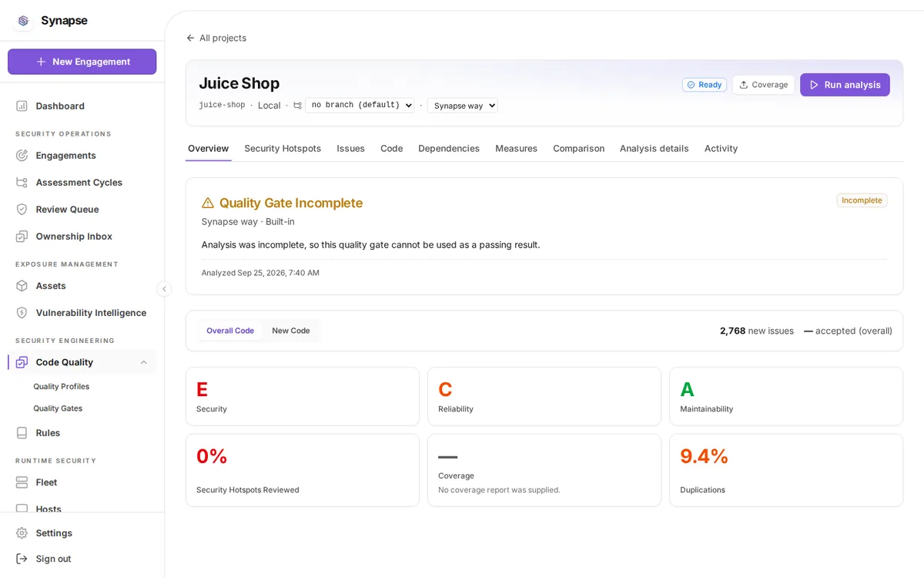Click the 'Local' label in project header
924x578 pixels.
pyautogui.click(x=269, y=106)
